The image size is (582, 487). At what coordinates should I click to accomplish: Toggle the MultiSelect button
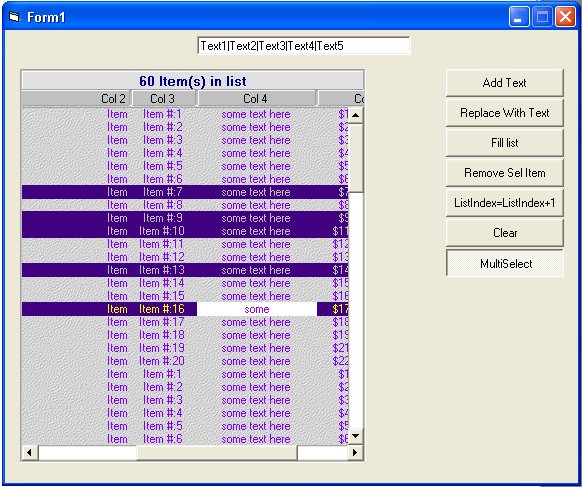[x=505, y=264]
